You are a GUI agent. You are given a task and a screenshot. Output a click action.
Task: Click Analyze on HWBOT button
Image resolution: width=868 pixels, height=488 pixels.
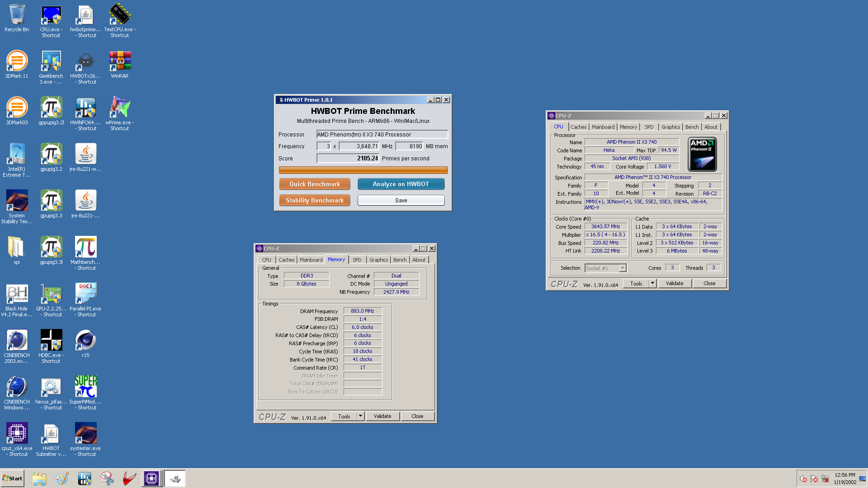(401, 184)
